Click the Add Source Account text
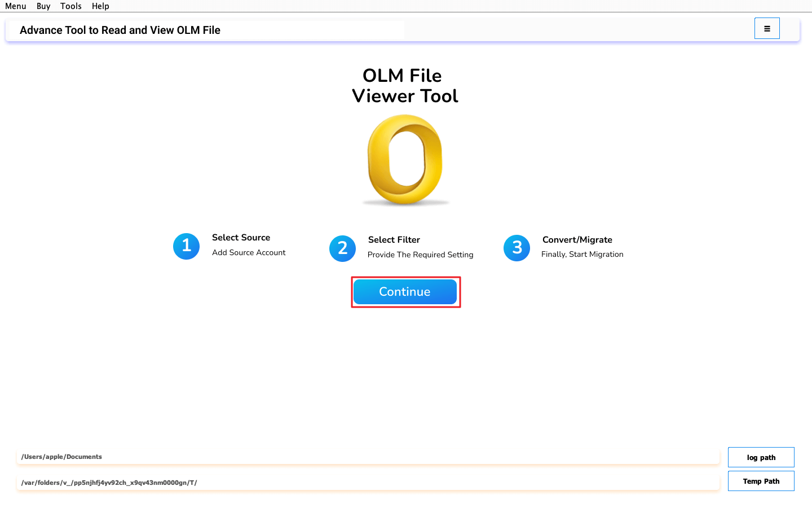Screen dimensions: 812x508 [249, 252]
